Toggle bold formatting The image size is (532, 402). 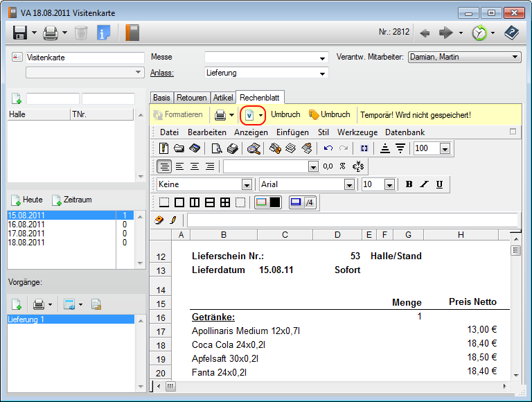point(409,184)
